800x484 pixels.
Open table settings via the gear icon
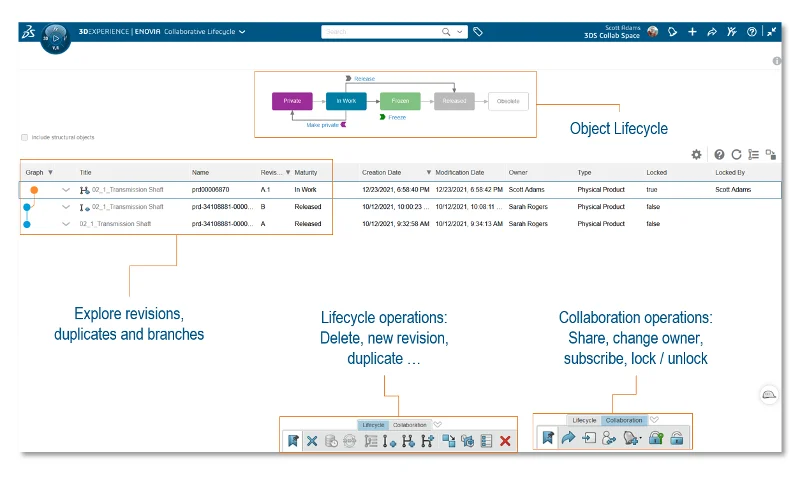696,155
